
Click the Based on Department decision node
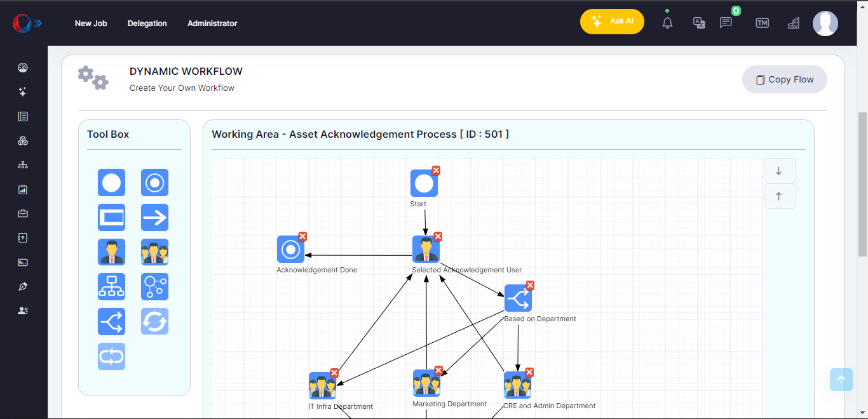point(518,298)
